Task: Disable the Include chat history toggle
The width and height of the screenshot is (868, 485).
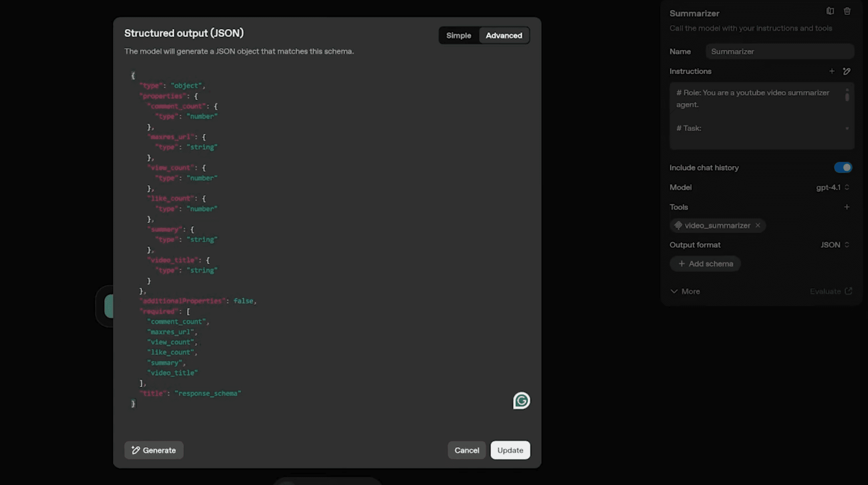Action: point(843,167)
